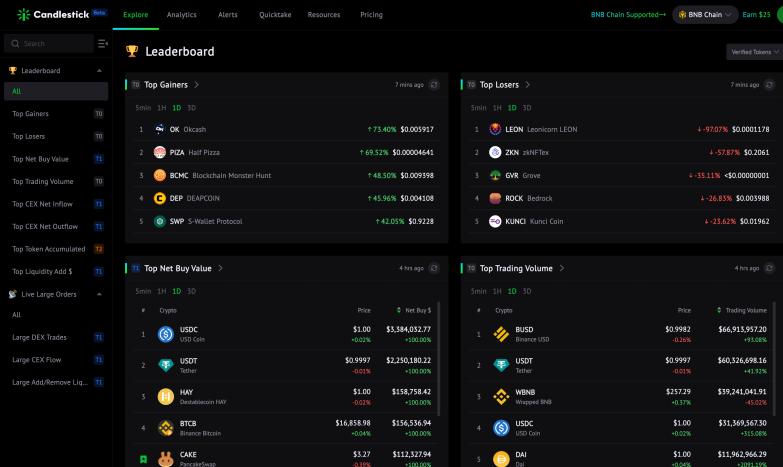Select 3D timeframe in Top Losers
783x467 pixels.
coord(527,108)
